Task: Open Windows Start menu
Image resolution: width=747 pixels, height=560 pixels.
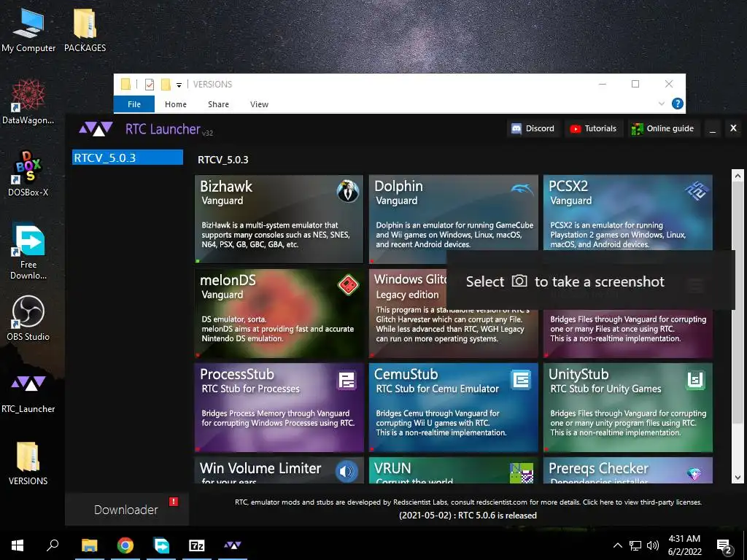Action: [x=18, y=545]
